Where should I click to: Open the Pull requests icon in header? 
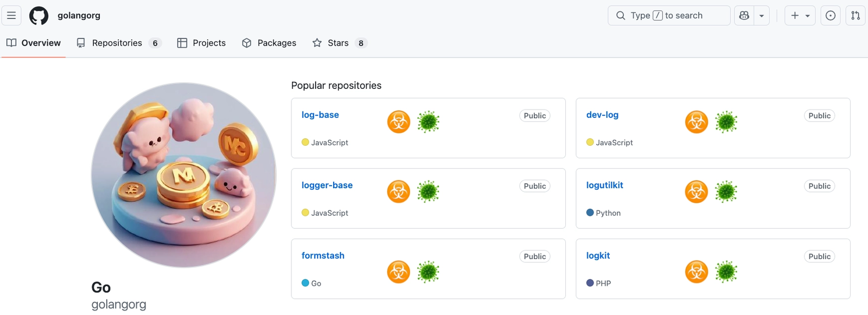[856, 16]
